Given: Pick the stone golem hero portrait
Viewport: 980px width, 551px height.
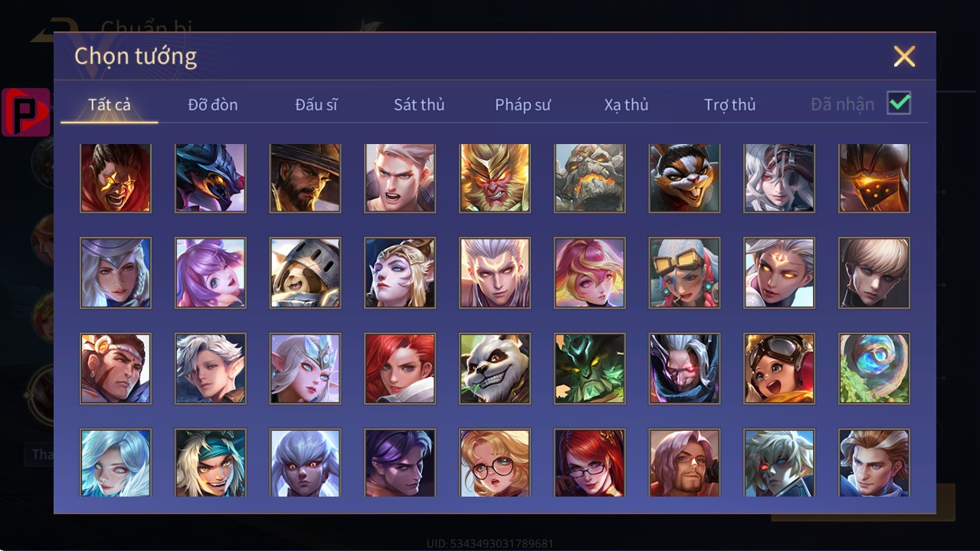Looking at the screenshot, I should click(590, 178).
